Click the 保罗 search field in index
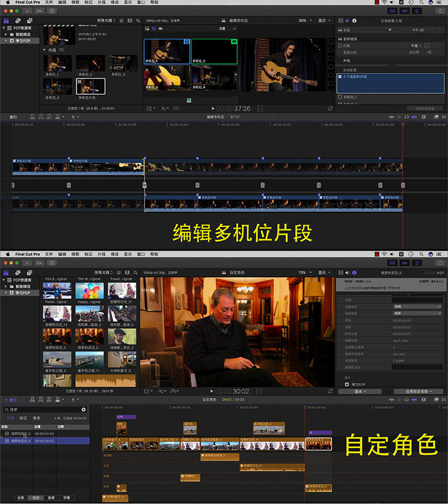Image resolution: width=448 pixels, height=504 pixels. [45, 410]
